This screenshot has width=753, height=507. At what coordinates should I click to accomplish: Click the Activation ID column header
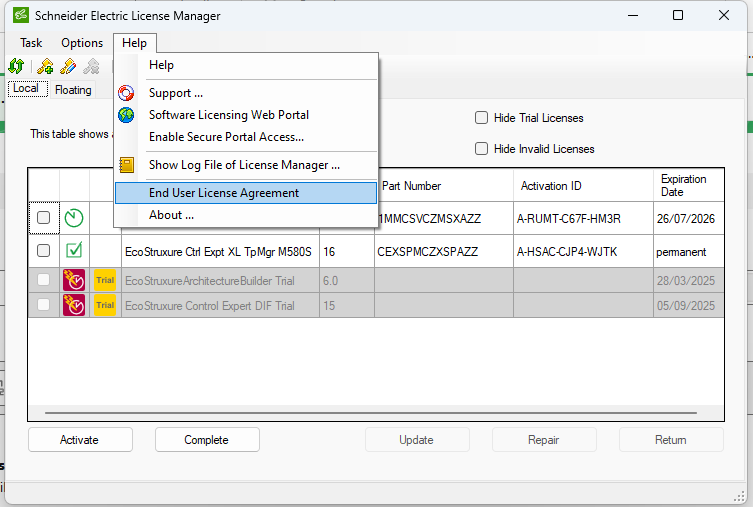[583, 186]
